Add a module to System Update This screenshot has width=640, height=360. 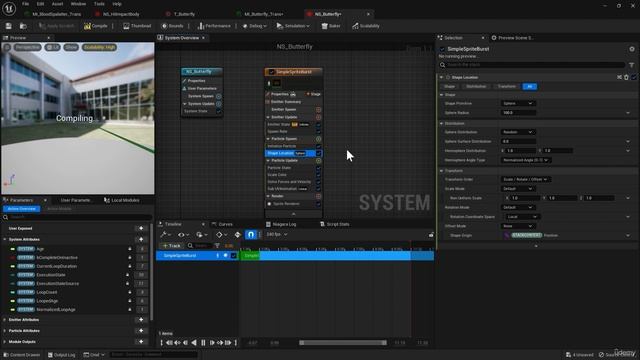(x=219, y=104)
